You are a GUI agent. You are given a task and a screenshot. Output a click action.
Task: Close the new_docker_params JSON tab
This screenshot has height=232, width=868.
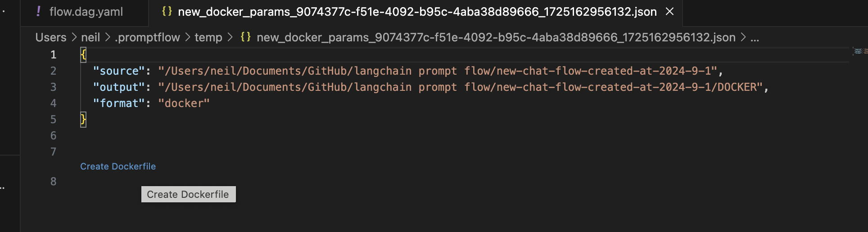pos(670,12)
